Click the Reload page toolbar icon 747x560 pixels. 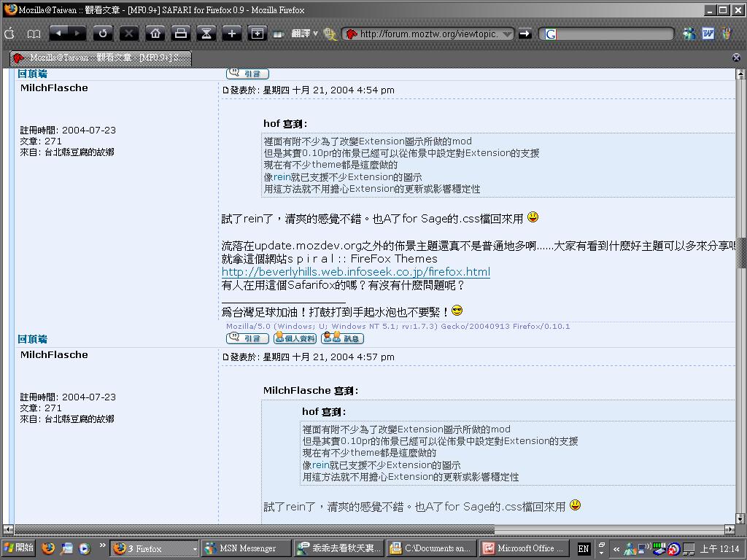click(103, 34)
